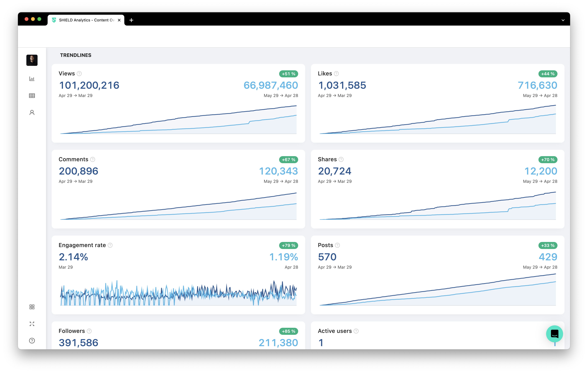Open the user profile sidebar icon

[x=32, y=112]
